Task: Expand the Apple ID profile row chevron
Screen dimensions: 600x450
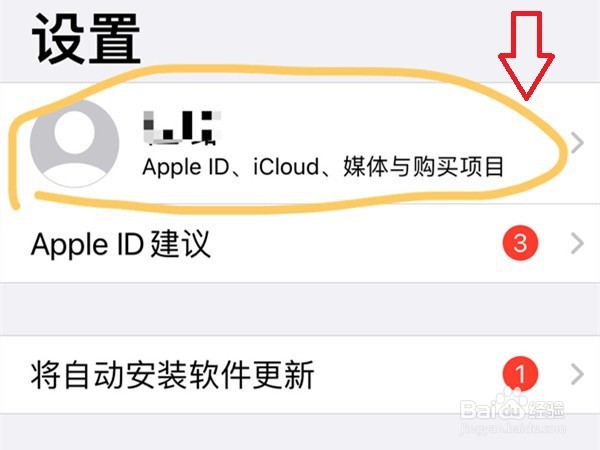Action: pyautogui.click(x=577, y=143)
